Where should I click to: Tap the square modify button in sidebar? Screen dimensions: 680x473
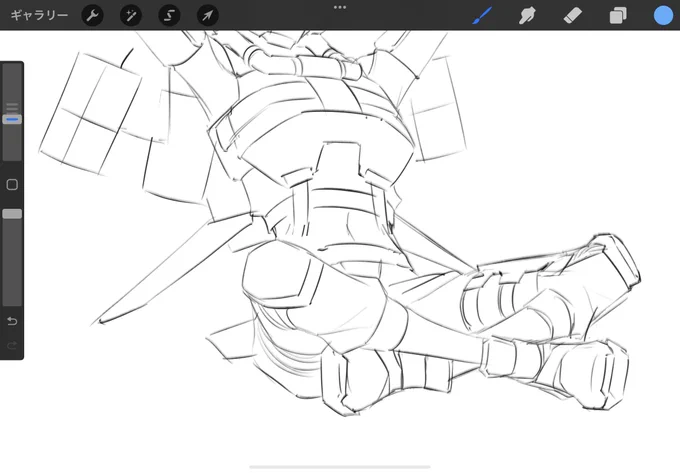[x=12, y=185]
